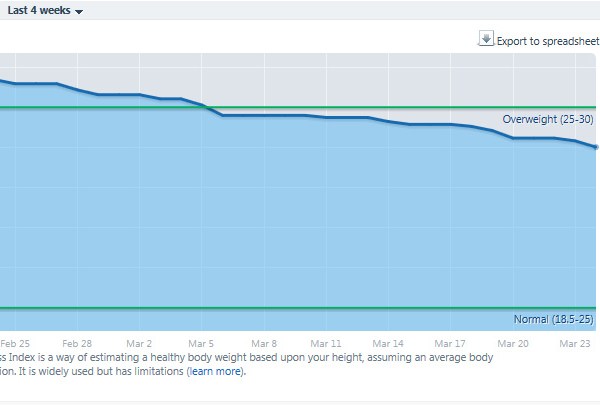Image resolution: width=600 pixels, height=405 pixels.
Task: Select the Mar 23 axis date
Action: [x=576, y=341]
